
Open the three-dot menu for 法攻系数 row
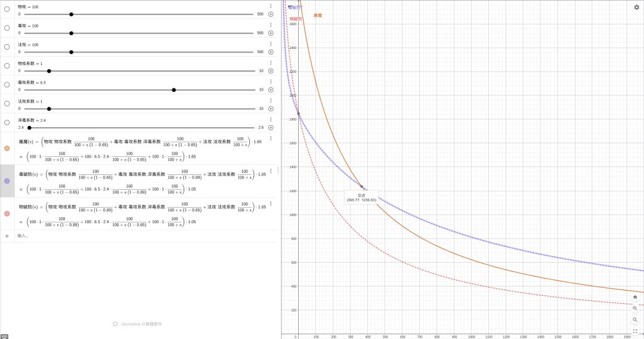(x=271, y=101)
